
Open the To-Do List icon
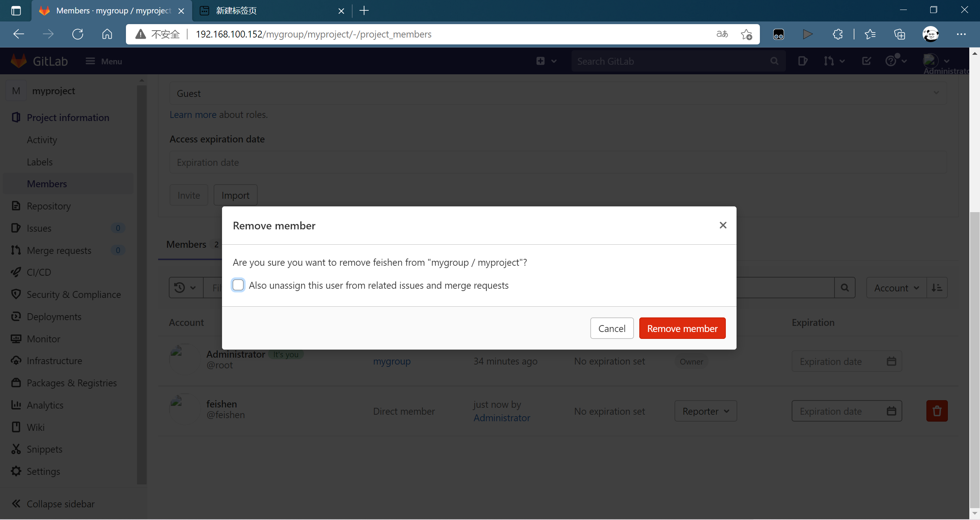point(866,61)
